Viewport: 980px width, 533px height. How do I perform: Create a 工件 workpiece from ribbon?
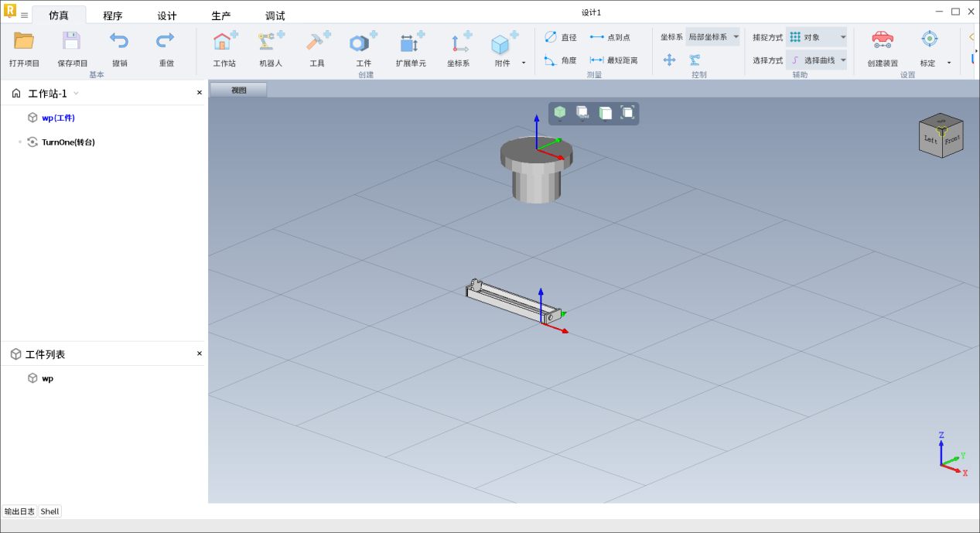pyautogui.click(x=363, y=43)
